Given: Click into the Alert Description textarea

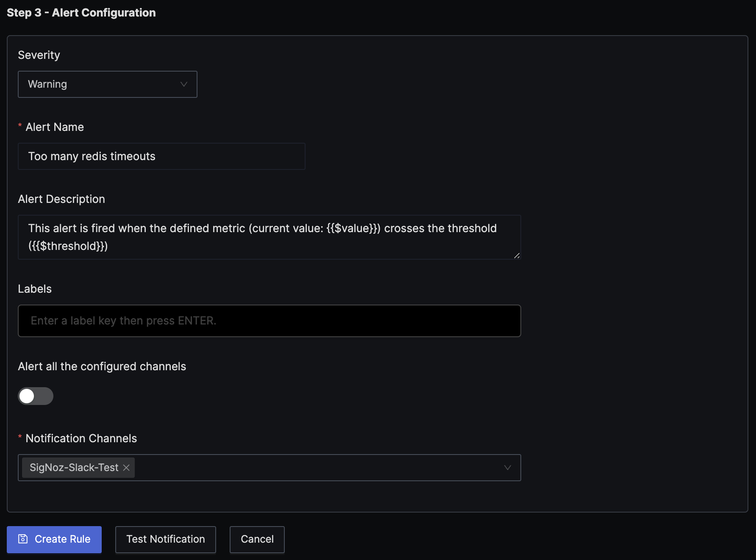Looking at the screenshot, I should pyautogui.click(x=269, y=237).
